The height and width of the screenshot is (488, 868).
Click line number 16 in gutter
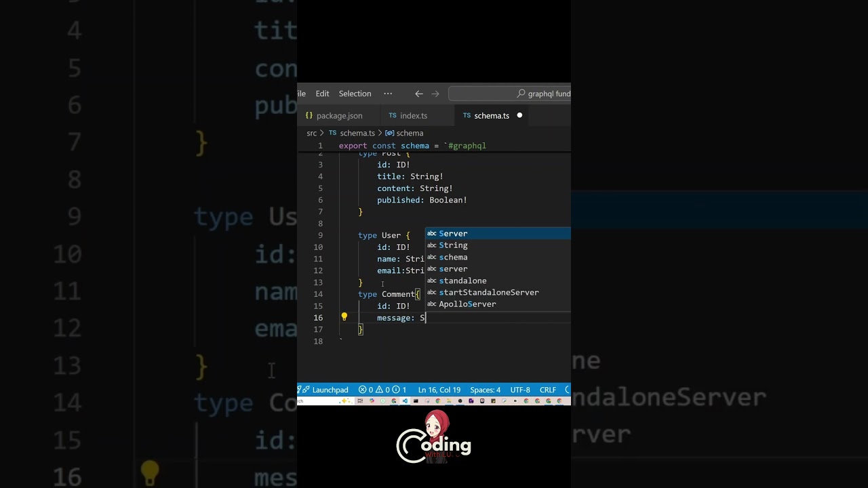[319, 318]
